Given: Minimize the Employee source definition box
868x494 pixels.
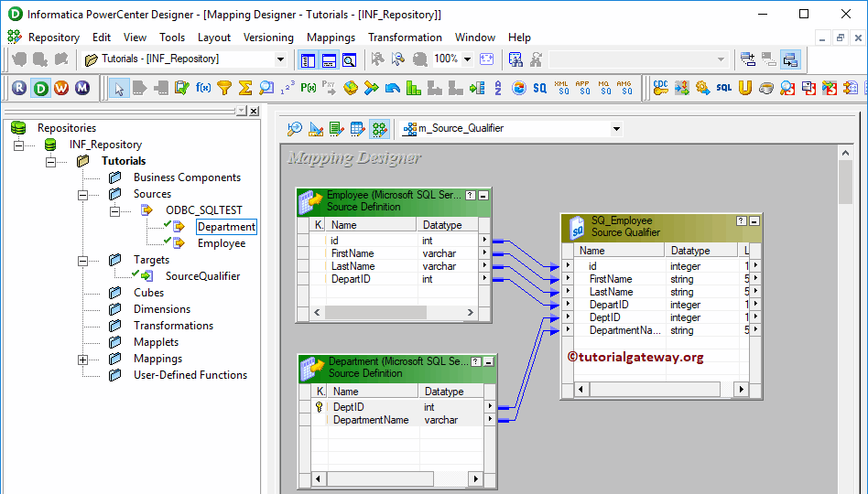Looking at the screenshot, I should point(483,195).
